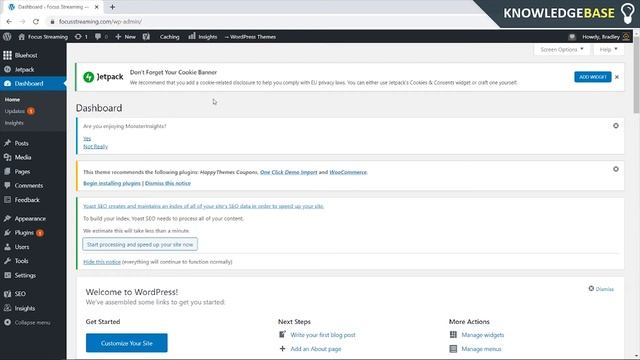Dismiss the Jetpack cookie banner

617,77
